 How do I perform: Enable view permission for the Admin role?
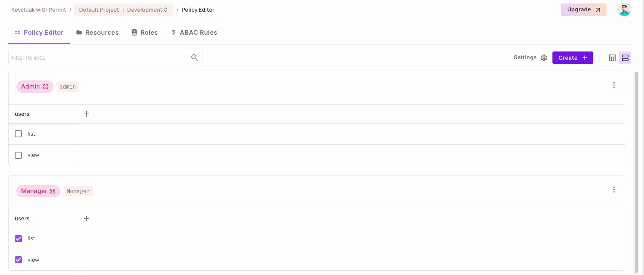[x=18, y=155]
